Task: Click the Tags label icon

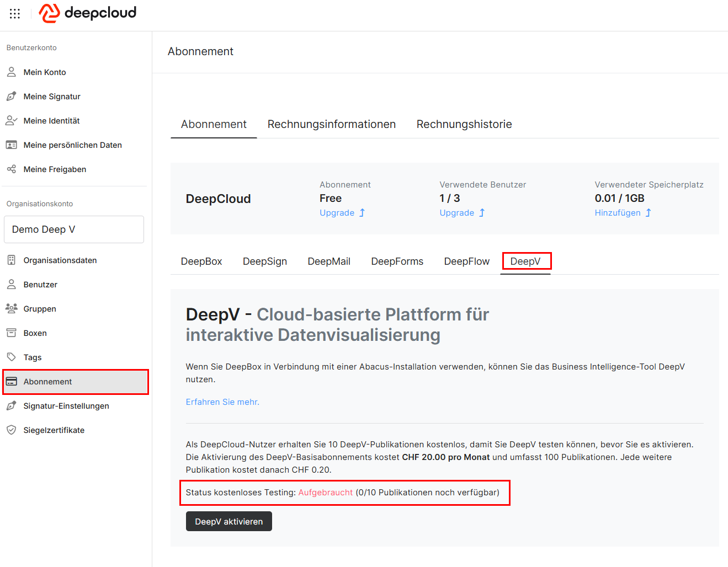Action: click(x=11, y=357)
